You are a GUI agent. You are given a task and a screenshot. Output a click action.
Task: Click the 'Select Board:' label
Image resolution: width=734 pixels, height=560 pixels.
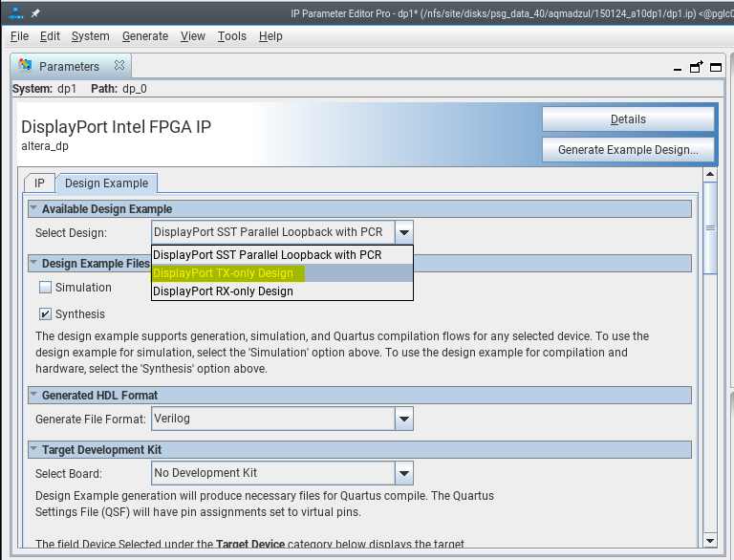(69, 473)
